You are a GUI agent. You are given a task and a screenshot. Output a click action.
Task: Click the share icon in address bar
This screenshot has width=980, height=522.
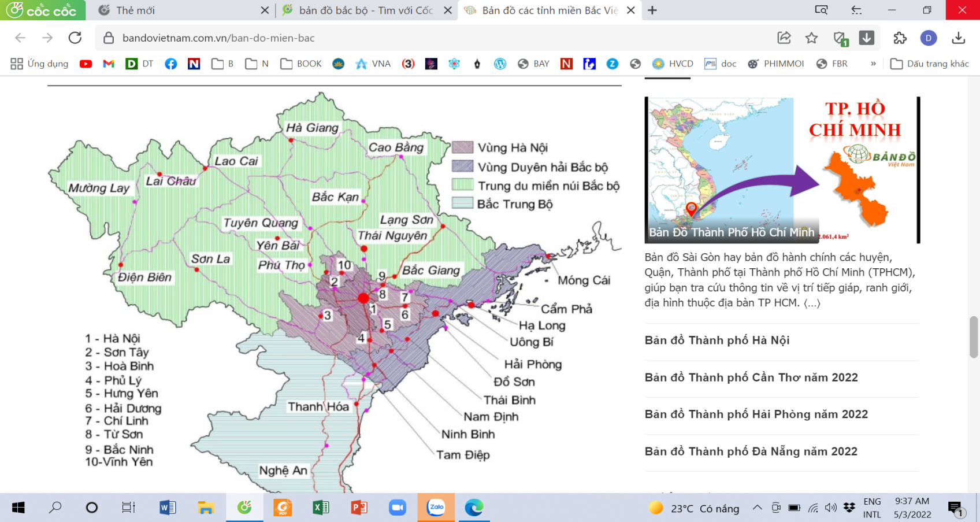point(784,38)
